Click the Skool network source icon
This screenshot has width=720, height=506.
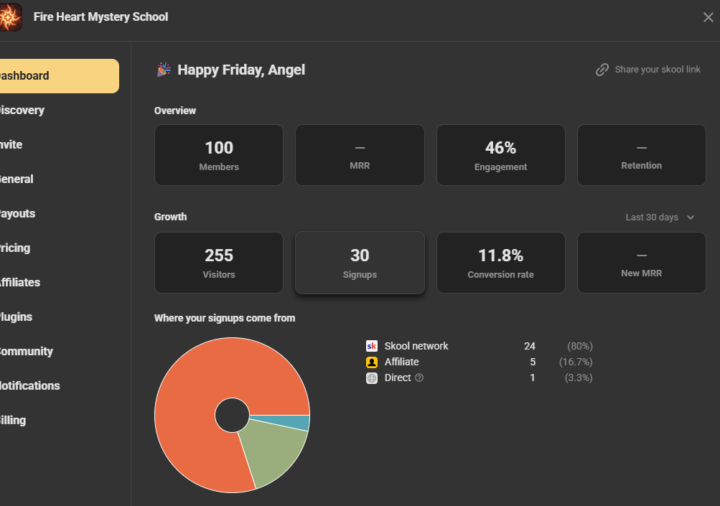point(371,346)
